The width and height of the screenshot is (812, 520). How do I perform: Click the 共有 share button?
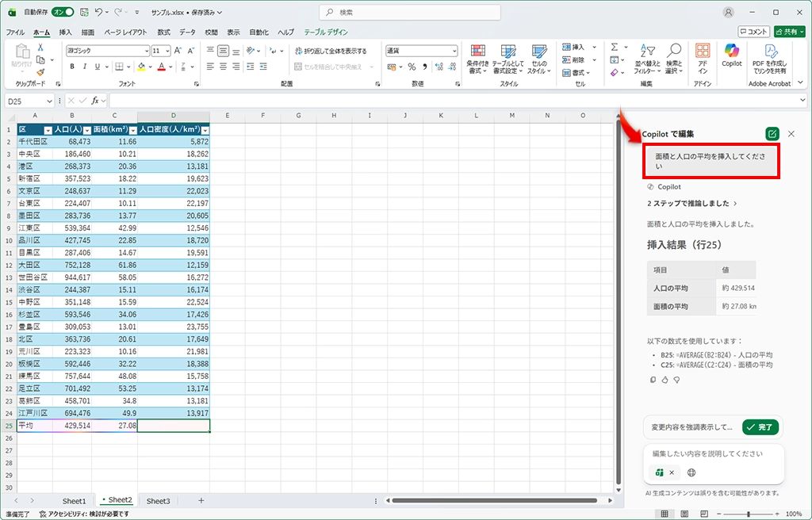790,32
